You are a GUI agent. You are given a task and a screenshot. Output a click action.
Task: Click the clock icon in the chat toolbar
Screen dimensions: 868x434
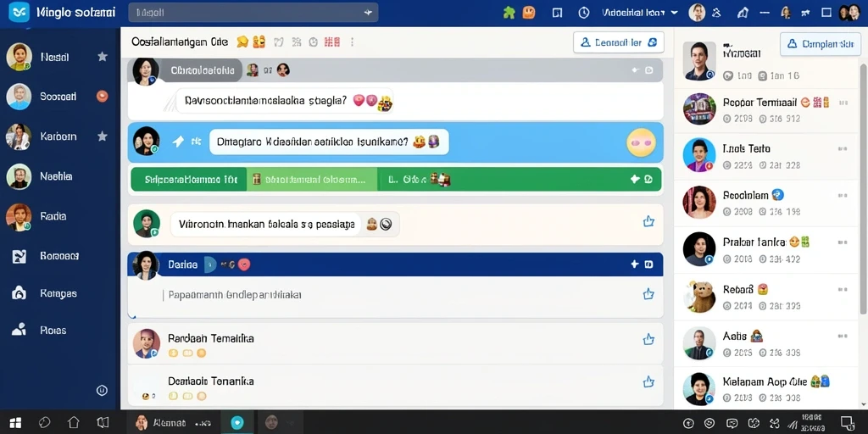(x=314, y=42)
